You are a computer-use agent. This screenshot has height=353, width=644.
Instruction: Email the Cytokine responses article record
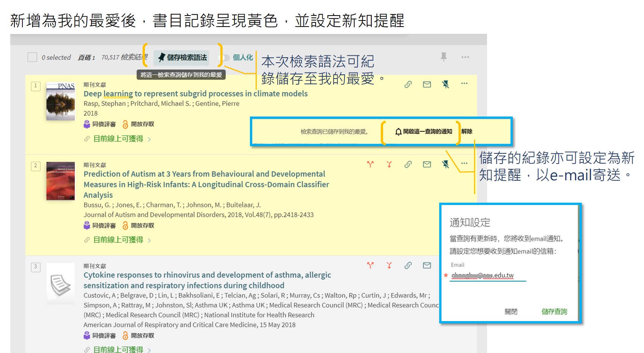(x=427, y=265)
